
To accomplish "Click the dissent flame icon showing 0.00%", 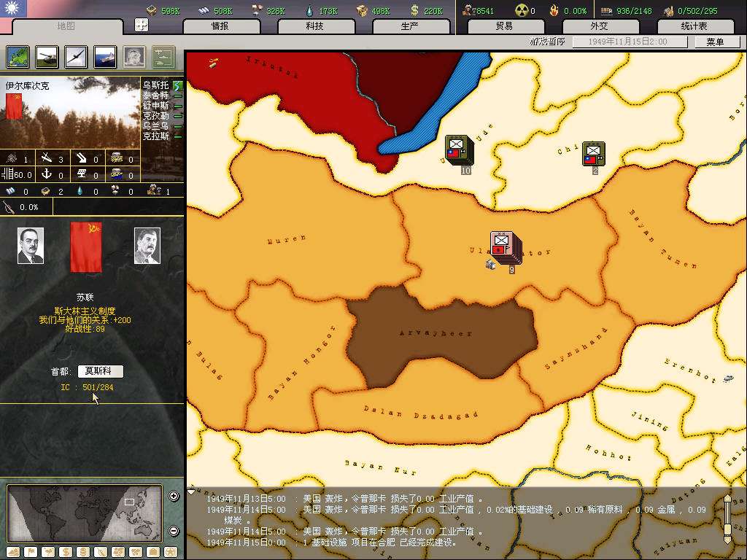I will click(554, 10).
